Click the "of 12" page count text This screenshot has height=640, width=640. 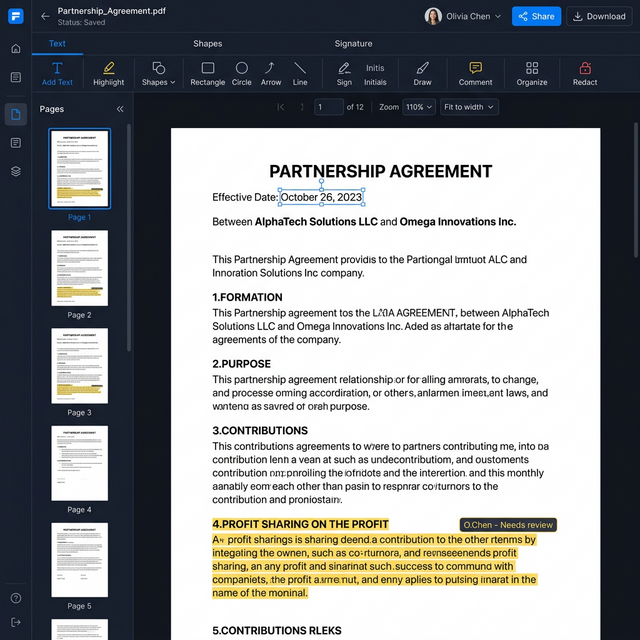[x=355, y=107]
